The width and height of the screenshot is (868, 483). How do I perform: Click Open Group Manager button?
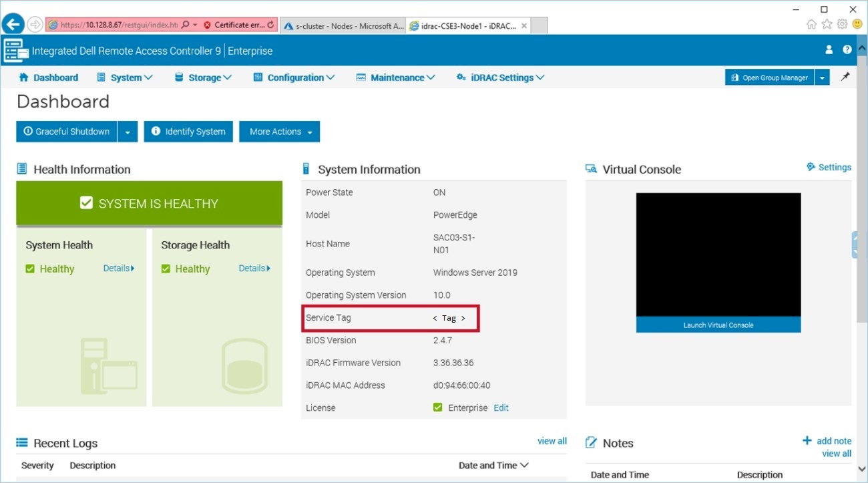pos(770,77)
